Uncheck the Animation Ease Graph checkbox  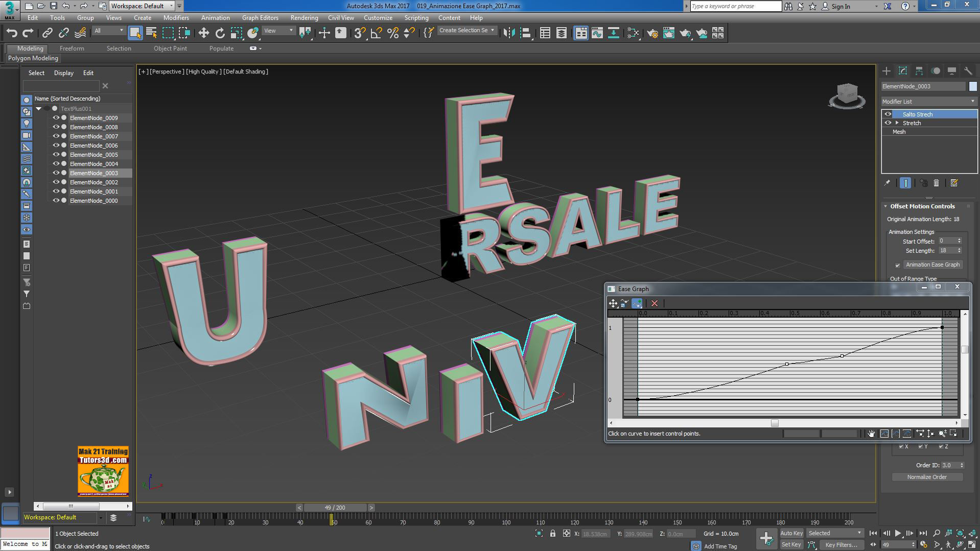click(x=897, y=265)
